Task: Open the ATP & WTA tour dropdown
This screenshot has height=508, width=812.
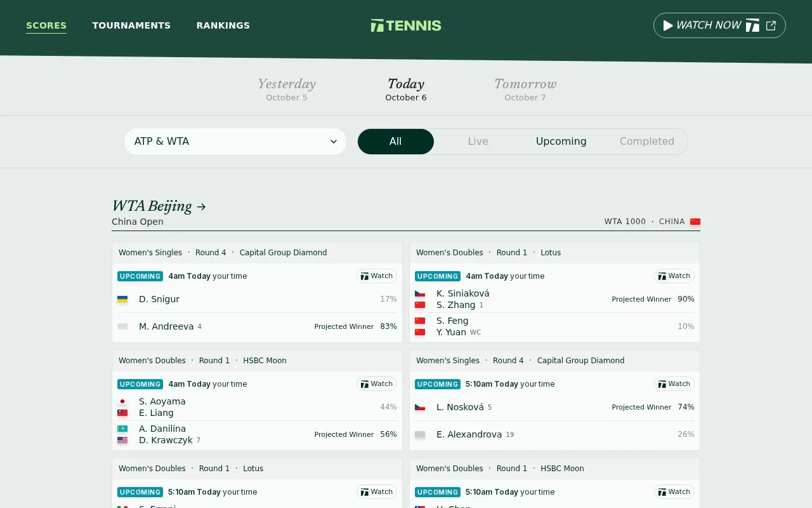Action: pos(235,142)
